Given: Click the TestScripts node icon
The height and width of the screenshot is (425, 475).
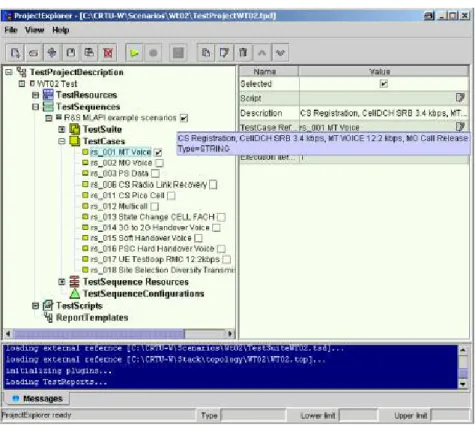Looking at the screenshot, I should tap(48, 305).
